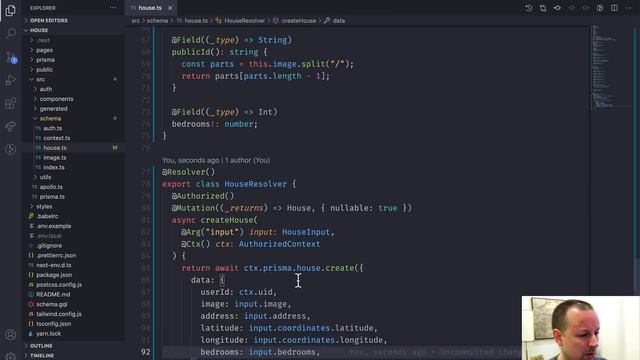This screenshot has height=360, width=640.
Task: Close the house.ts editor tab
Action: coord(170,8)
